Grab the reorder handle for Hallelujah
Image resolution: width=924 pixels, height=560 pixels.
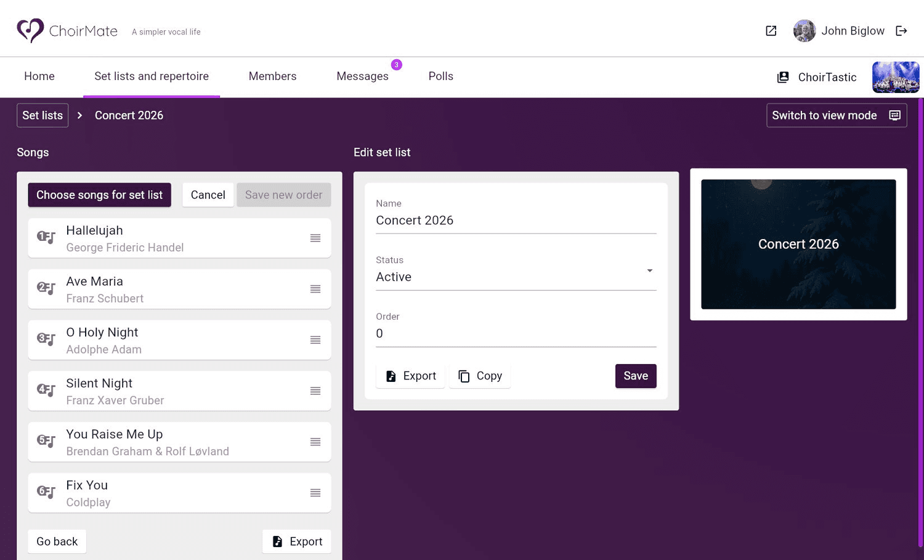pos(315,238)
